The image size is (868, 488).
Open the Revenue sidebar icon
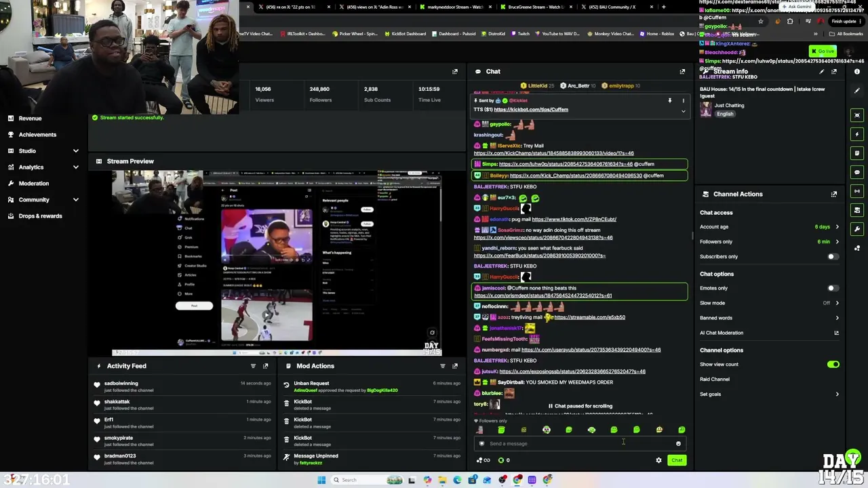coord(10,118)
